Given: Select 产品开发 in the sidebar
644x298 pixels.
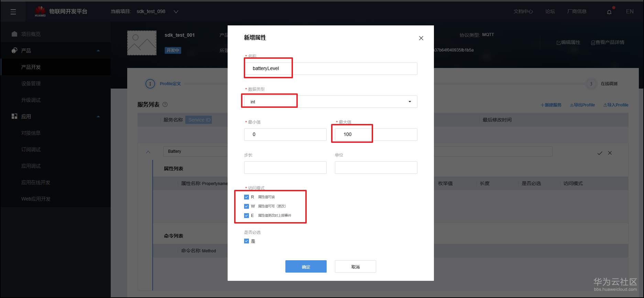Looking at the screenshot, I should coord(31,67).
